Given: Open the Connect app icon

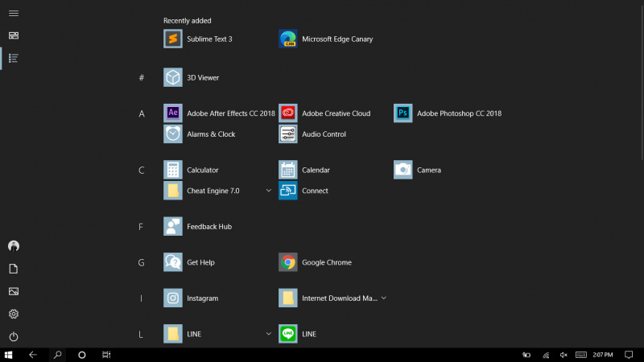Looking at the screenshot, I should click(288, 191).
